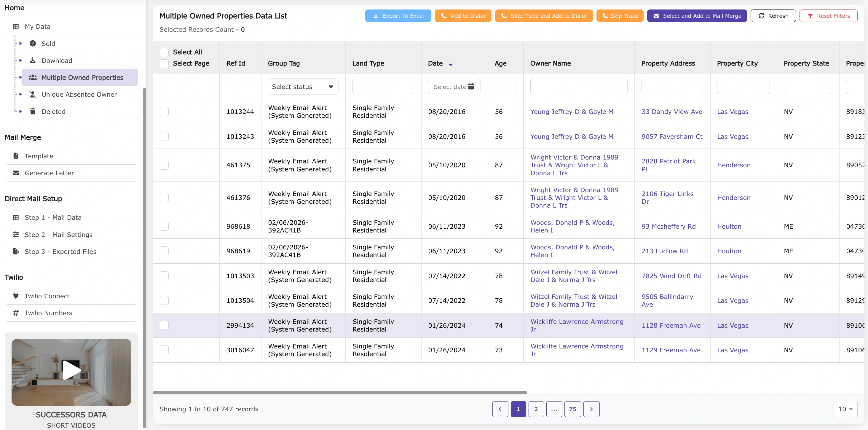Click the Deleted trash icon
This screenshot has height=430, width=868.
[x=33, y=111]
